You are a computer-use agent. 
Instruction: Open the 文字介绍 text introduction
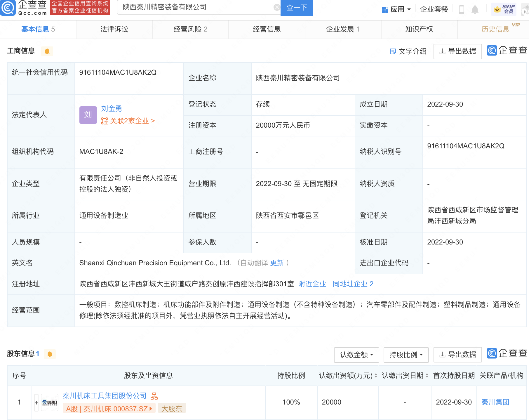(408, 51)
